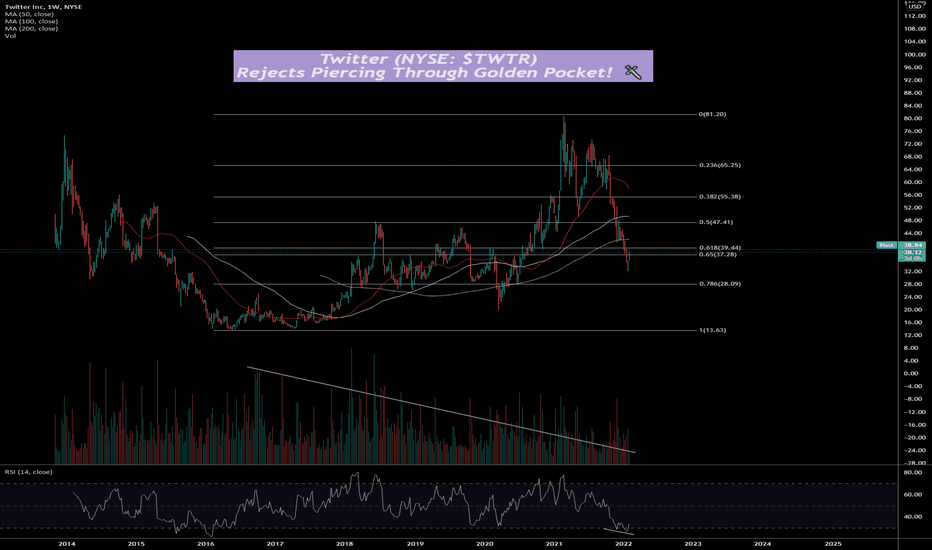Click the USD currency label on the price axis
932x550 pixels.
point(914,7)
